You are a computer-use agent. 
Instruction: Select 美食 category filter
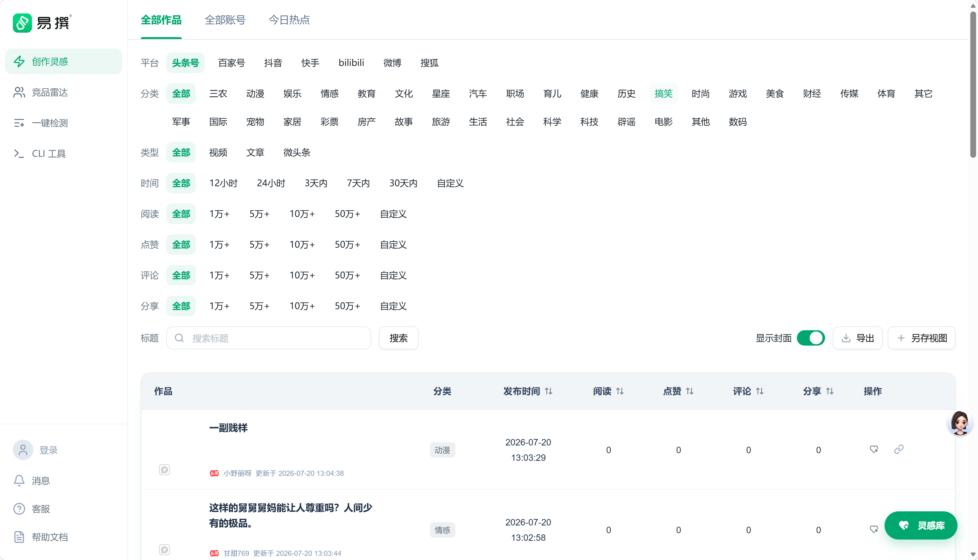pos(774,93)
